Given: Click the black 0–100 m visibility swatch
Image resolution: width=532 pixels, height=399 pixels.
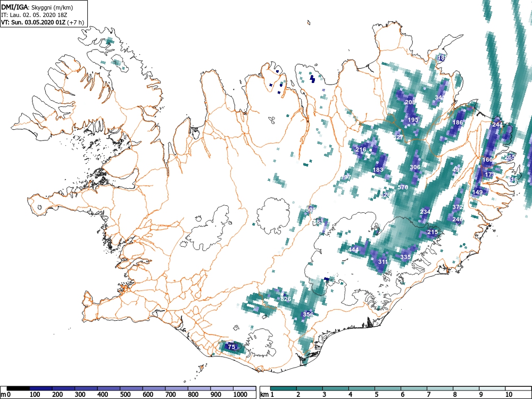Looking at the screenshot, I should tap(19, 388).
